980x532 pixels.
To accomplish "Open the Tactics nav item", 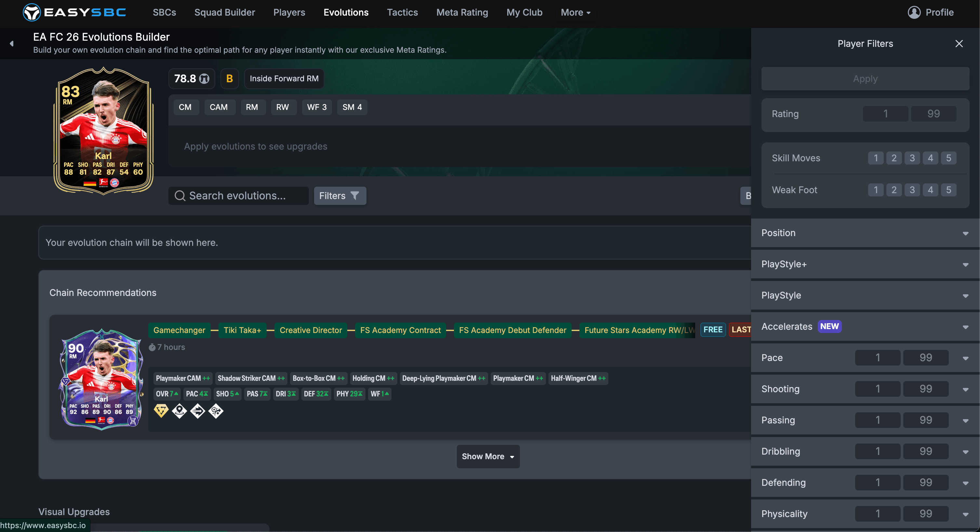I will pos(402,13).
